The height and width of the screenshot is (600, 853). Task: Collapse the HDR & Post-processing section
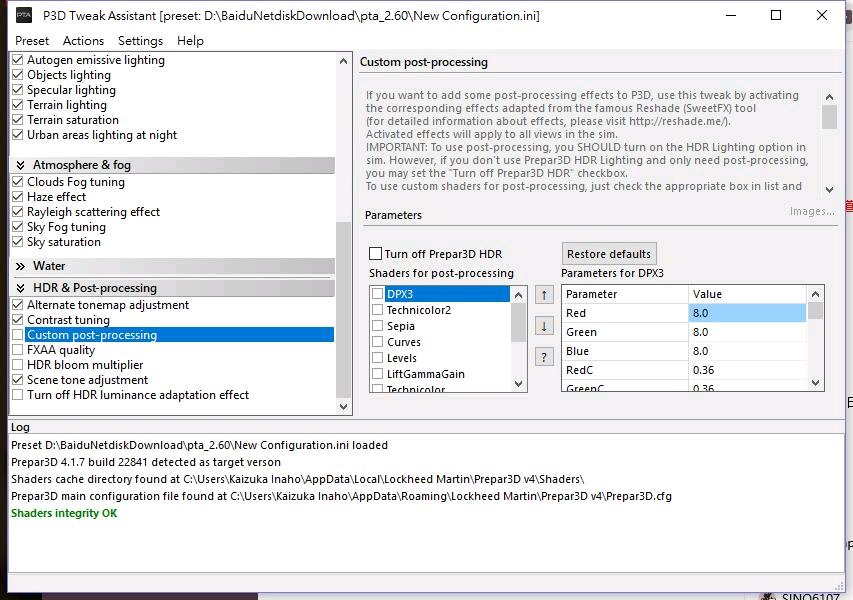(21, 288)
